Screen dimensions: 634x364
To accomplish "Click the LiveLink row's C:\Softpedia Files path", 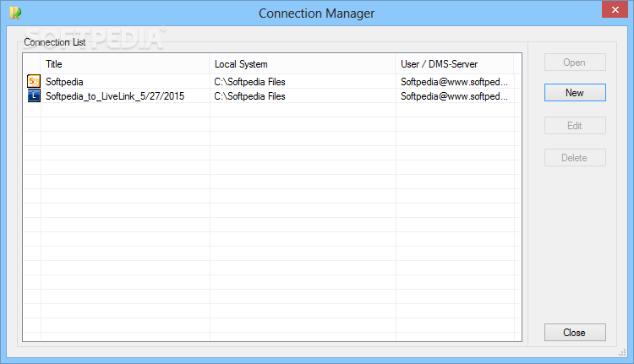I will click(249, 96).
